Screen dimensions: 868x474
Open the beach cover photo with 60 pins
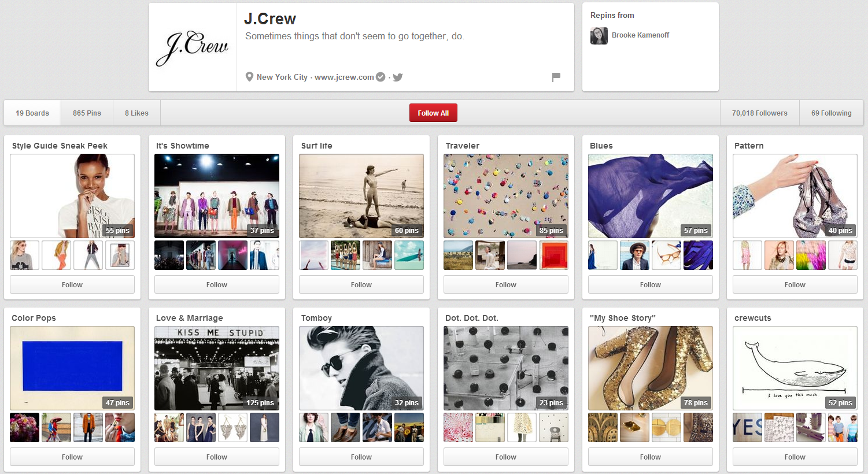click(x=361, y=196)
